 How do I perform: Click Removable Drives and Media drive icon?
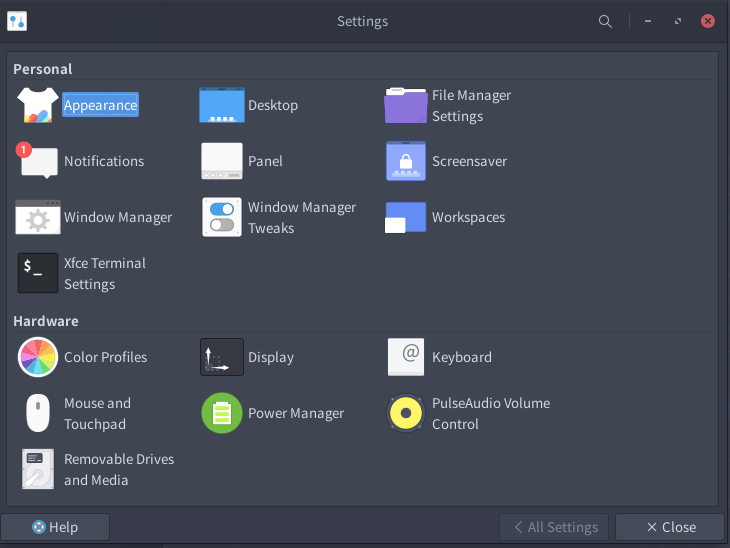[38, 469]
